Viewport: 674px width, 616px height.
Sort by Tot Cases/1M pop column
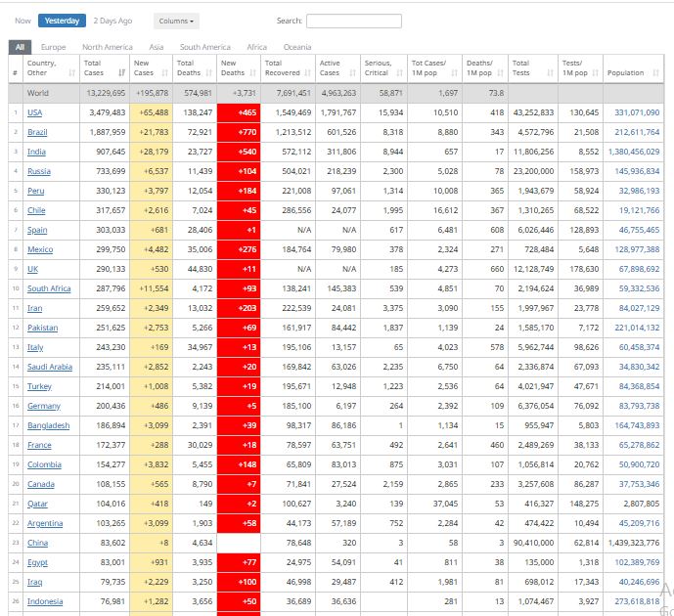pyautogui.click(x=431, y=67)
